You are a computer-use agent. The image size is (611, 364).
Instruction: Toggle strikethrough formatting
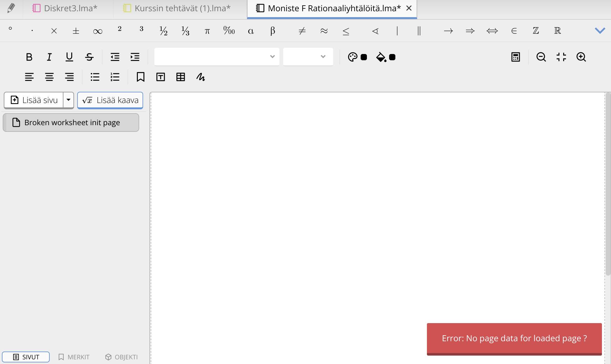[89, 57]
